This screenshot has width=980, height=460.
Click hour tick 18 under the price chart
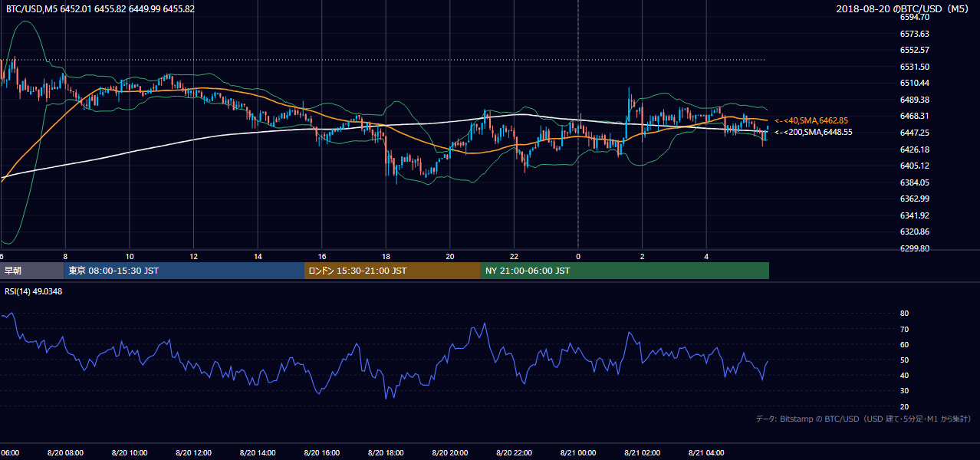(x=386, y=256)
